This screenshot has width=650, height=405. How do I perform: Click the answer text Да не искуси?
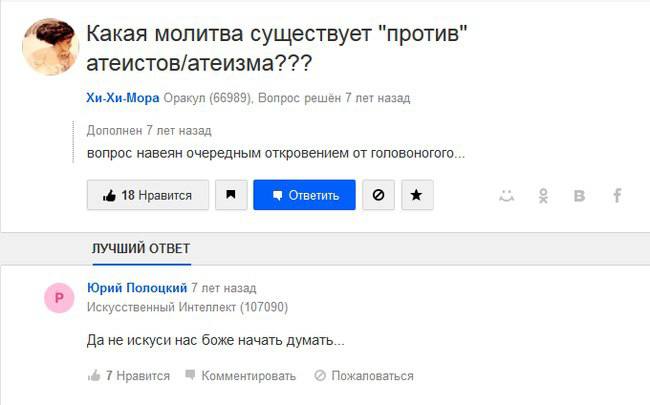point(216,340)
